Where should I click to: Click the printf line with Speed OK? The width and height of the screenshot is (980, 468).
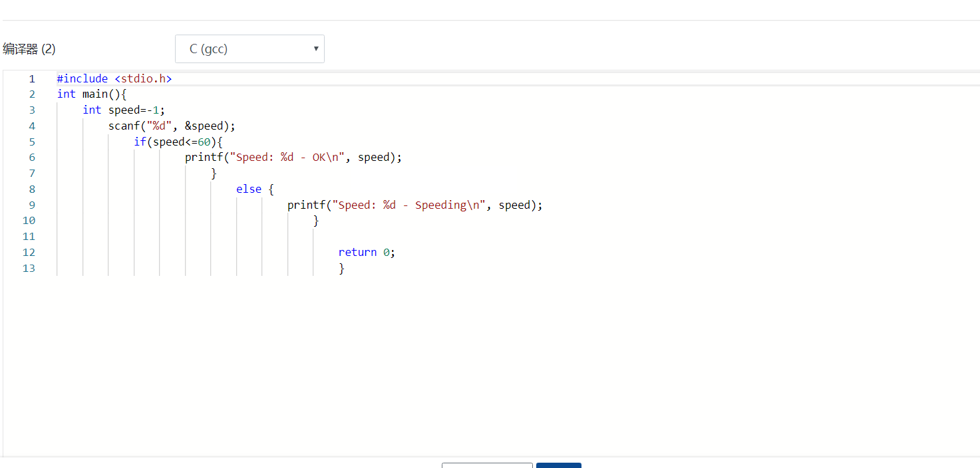click(294, 158)
